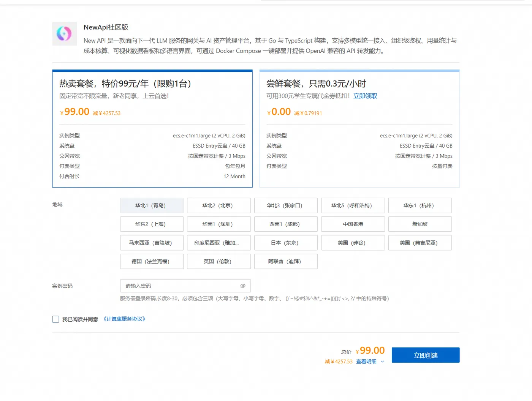Open the 《计算巢服务协议》 link
This screenshot has height=401, width=532.
(x=124, y=319)
